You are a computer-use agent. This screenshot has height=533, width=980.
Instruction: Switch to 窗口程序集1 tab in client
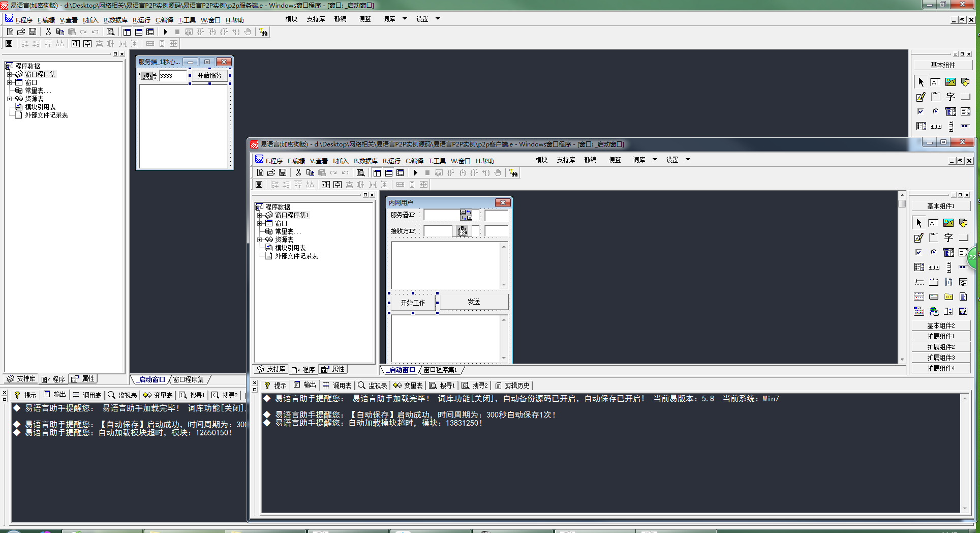(x=440, y=370)
